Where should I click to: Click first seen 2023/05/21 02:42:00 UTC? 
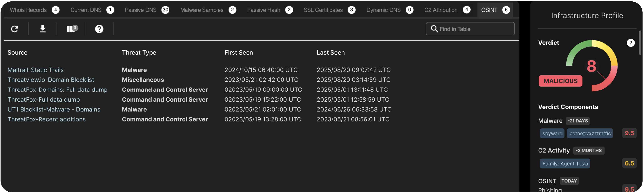point(261,80)
